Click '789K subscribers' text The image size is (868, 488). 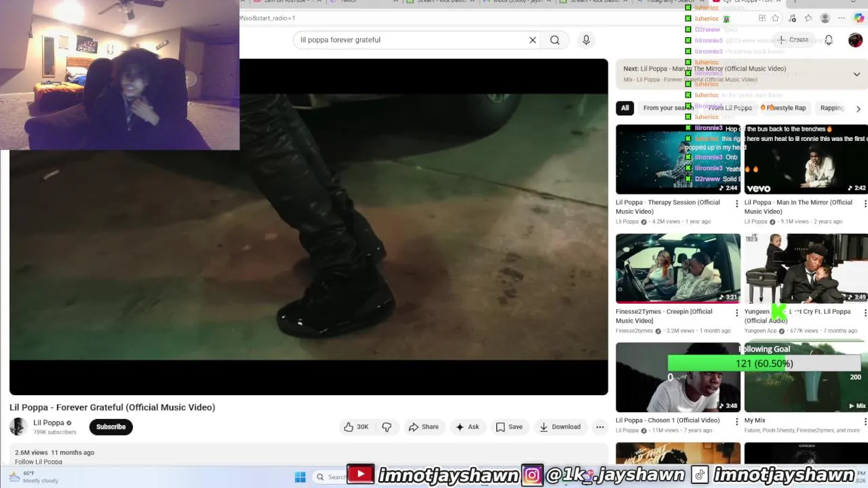click(55, 432)
